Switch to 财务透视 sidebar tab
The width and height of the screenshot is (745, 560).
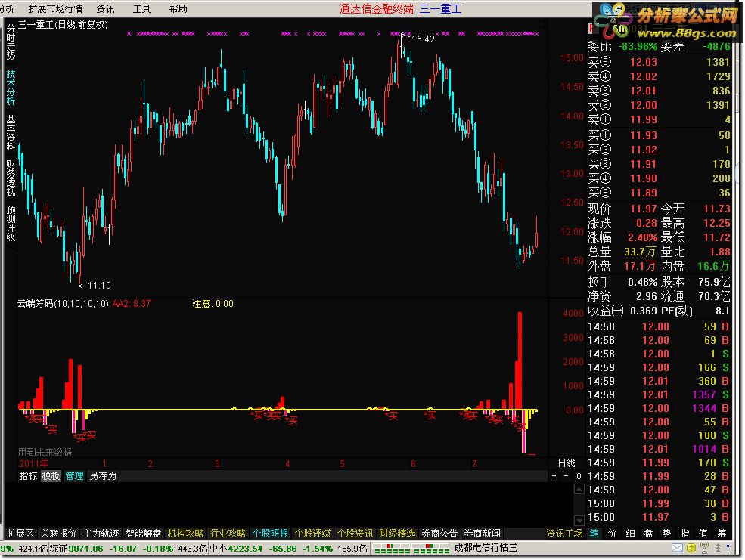pos(11,178)
